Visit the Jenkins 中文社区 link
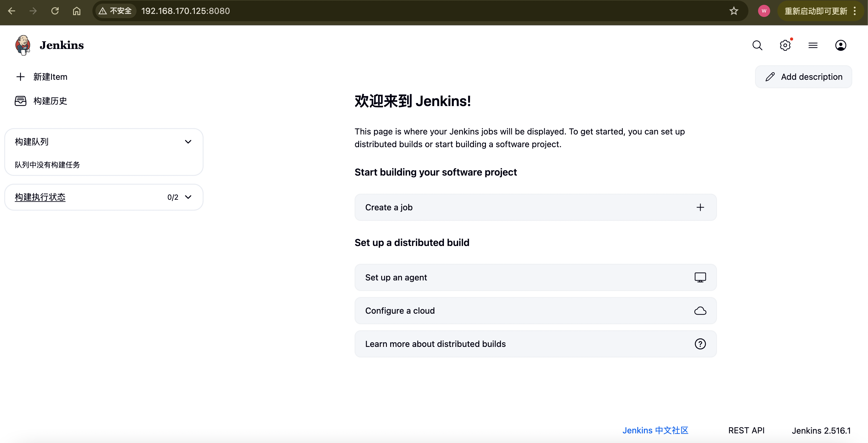 (x=655, y=431)
